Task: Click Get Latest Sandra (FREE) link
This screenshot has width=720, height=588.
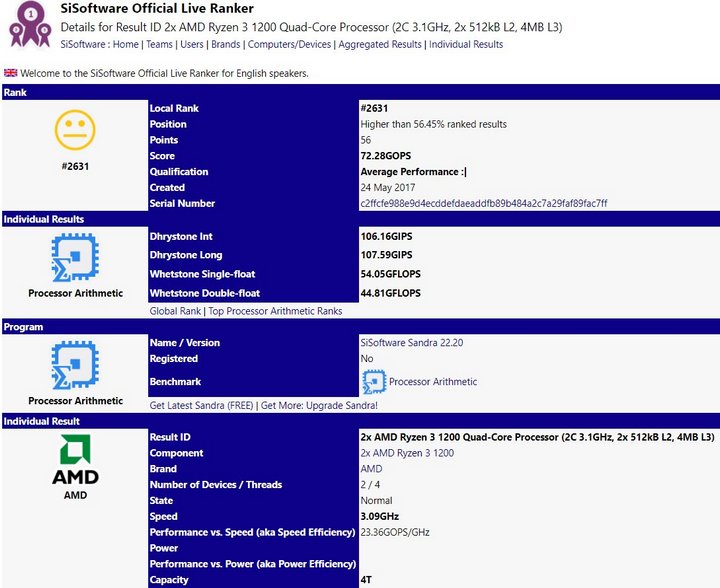Action: click(201, 406)
